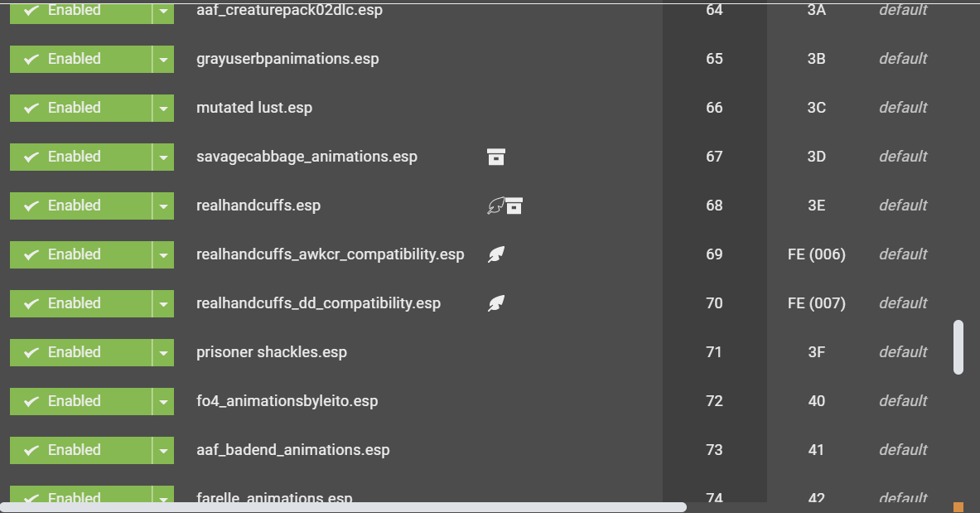Click the horizontal scrollbar at the bottom
980x513 pixels.
click(343, 507)
